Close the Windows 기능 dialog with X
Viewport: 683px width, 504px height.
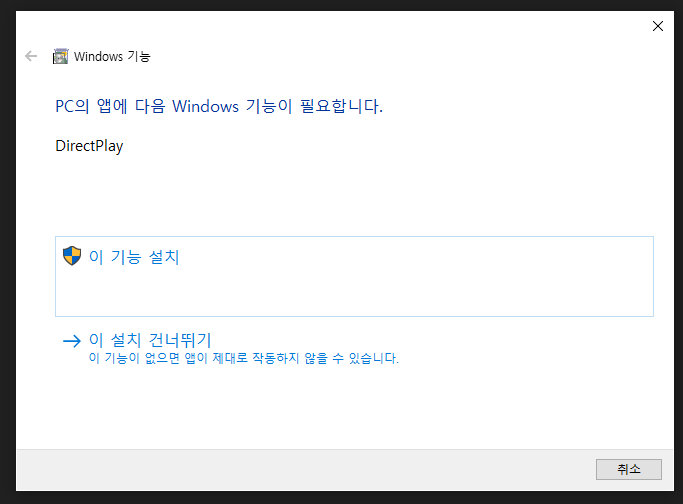point(657,27)
